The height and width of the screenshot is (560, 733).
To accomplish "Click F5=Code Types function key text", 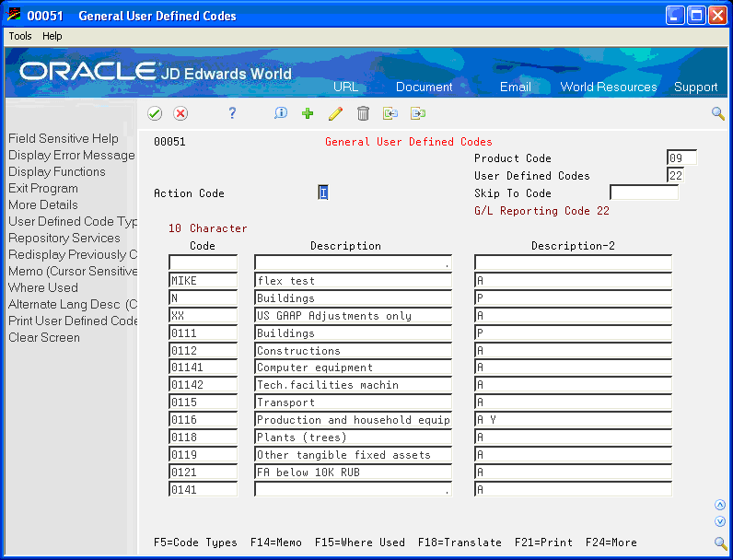I will (195, 542).
